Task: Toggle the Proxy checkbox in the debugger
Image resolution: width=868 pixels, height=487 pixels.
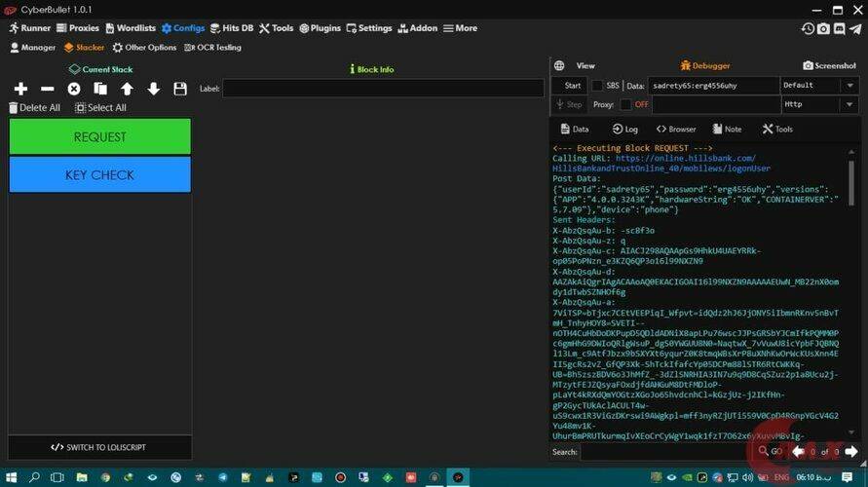Action: click(625, 104)
